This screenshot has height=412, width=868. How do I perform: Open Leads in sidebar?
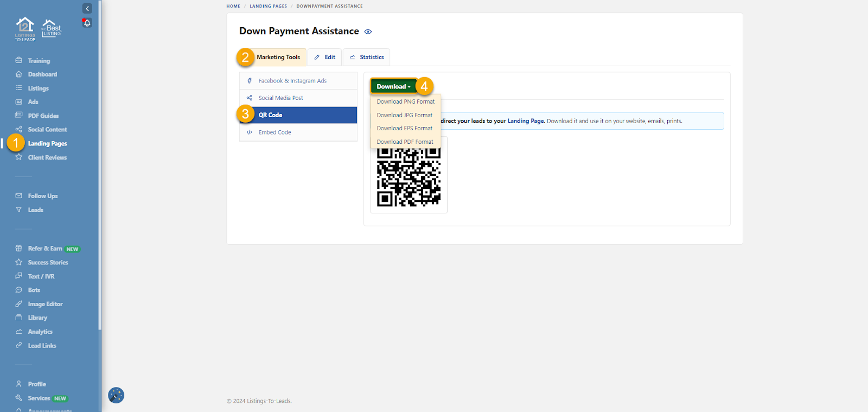[36, 210]
